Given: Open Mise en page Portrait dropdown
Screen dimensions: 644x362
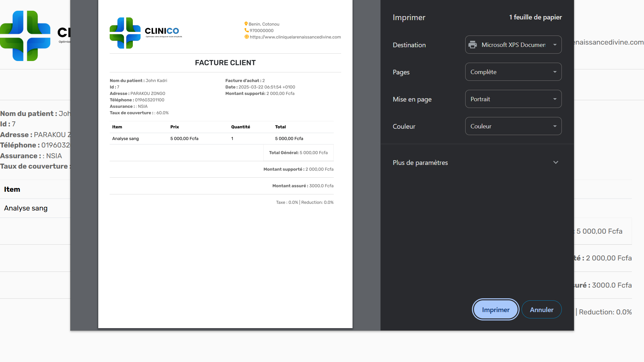Looking at the screenshot, I should 513,99.
